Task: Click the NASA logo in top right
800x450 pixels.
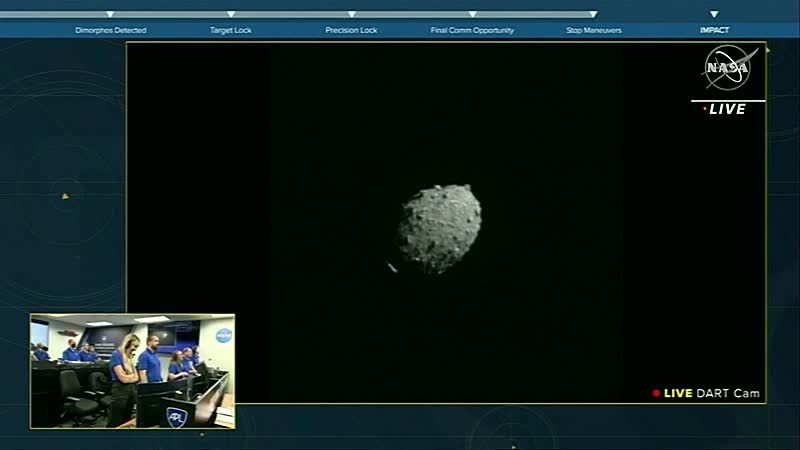Action: (x=727, y=69)
